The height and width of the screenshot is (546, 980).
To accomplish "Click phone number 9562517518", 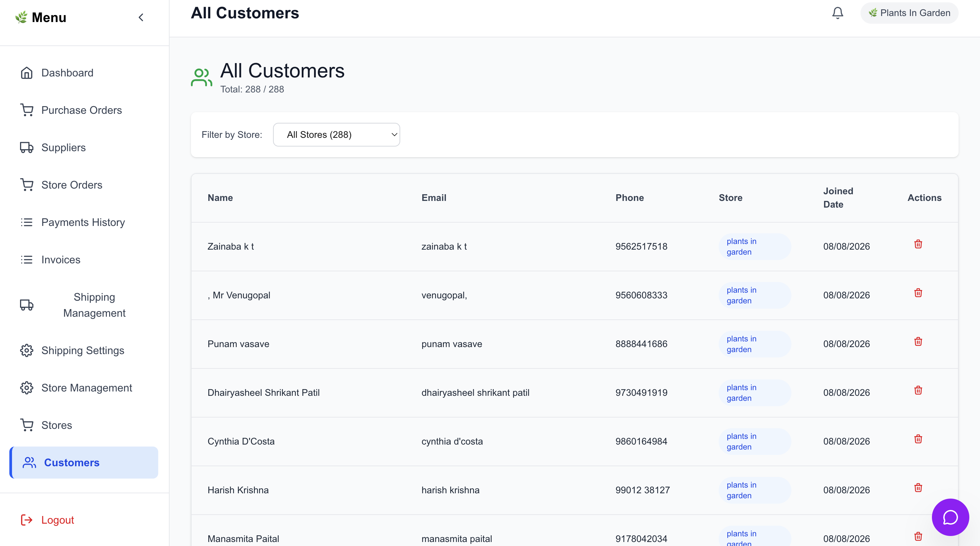I will (642, 247).
